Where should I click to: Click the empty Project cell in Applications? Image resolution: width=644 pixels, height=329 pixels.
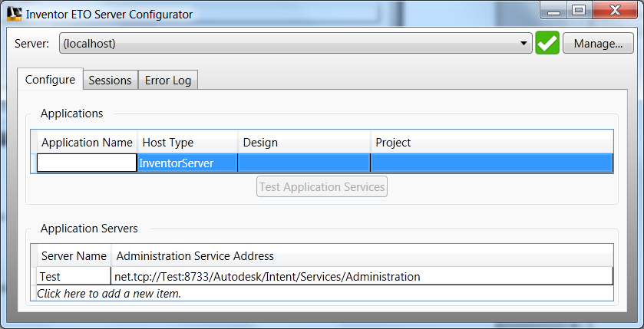[x=491, y=163]
